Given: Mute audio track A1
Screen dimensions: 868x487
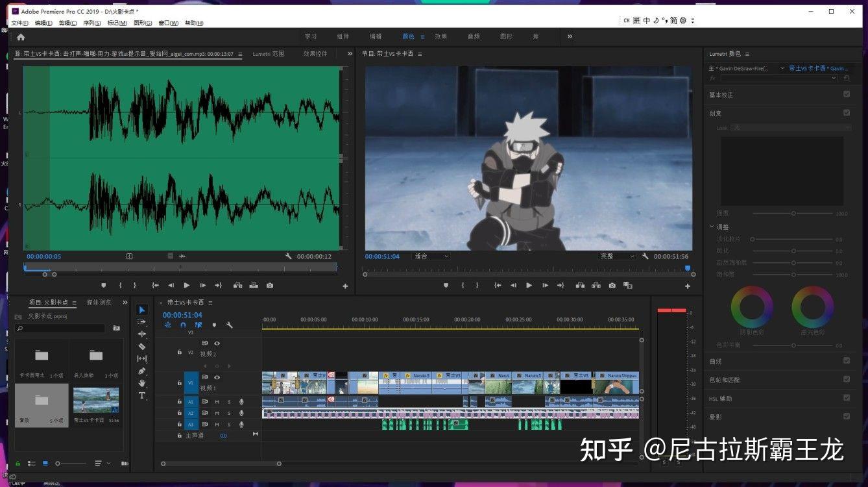Looking at the screenshot, I should click(217, 402).
